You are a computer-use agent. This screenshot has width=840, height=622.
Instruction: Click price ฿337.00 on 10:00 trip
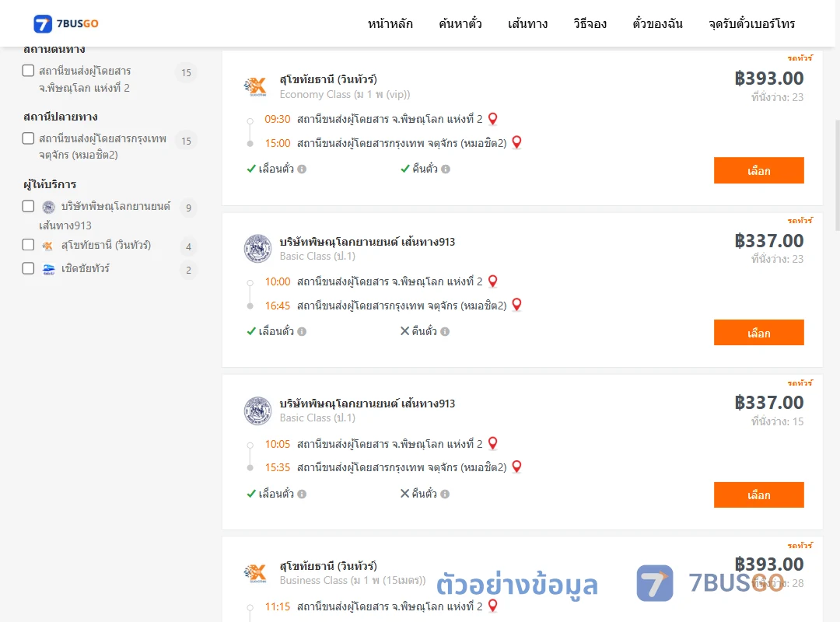[x=769, y=240]
